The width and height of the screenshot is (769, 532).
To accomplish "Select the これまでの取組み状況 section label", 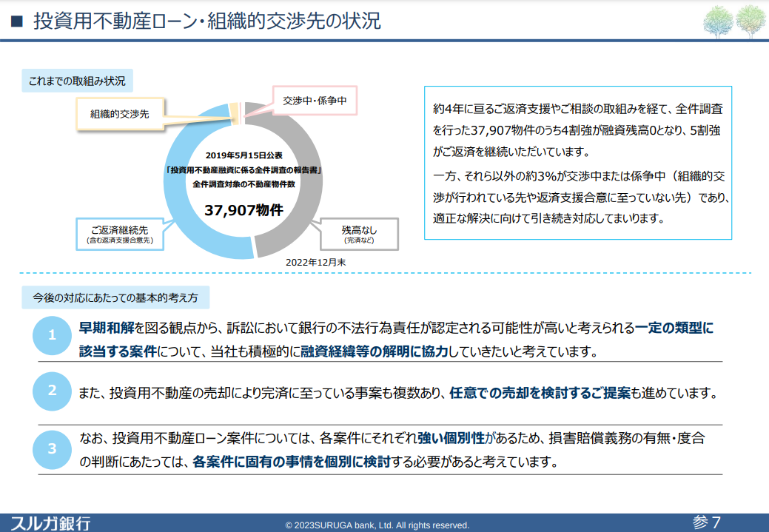I will [x=77, y=81].
